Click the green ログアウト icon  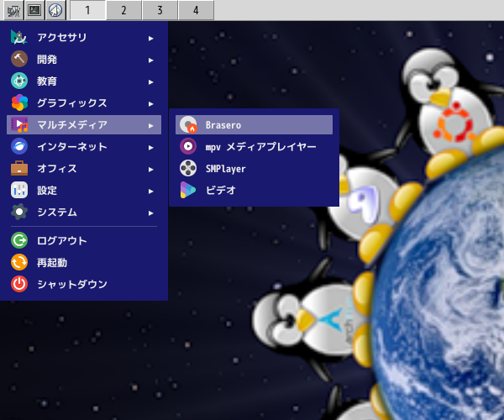[x=19, y=240]
